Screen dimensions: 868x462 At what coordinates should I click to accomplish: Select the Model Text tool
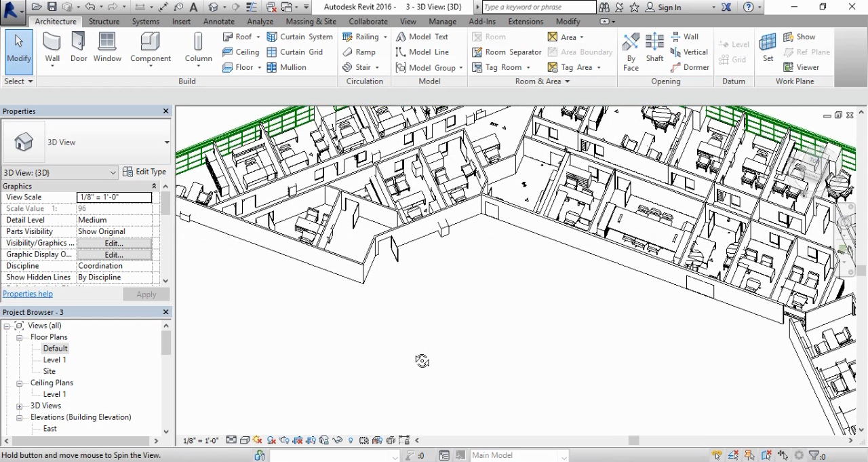pos(422,37)
